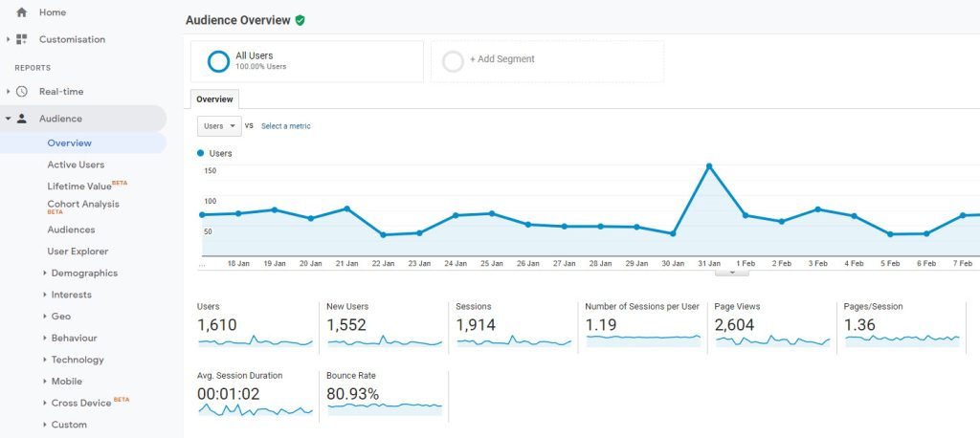
Task: Click the Real-time clock icon
Action: 22,92
